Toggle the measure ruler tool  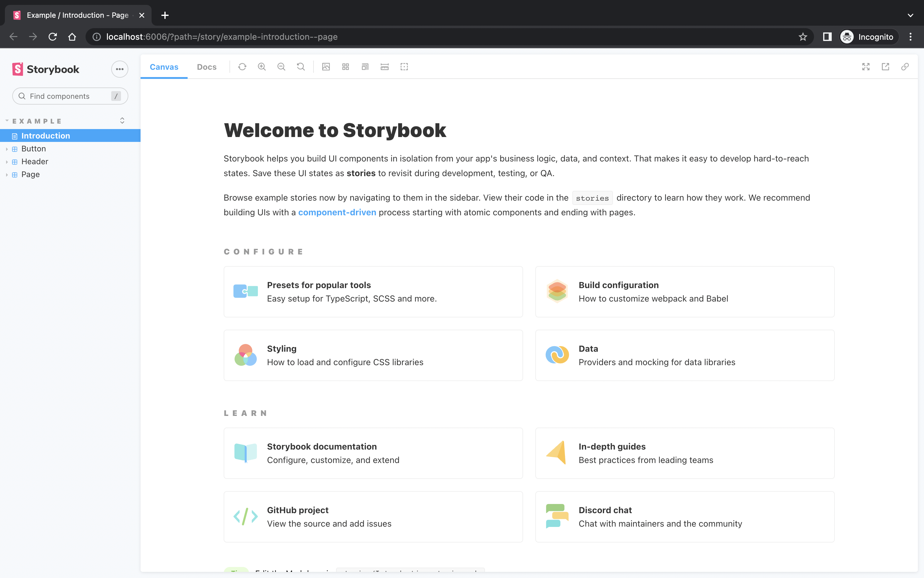click(384, 67)
